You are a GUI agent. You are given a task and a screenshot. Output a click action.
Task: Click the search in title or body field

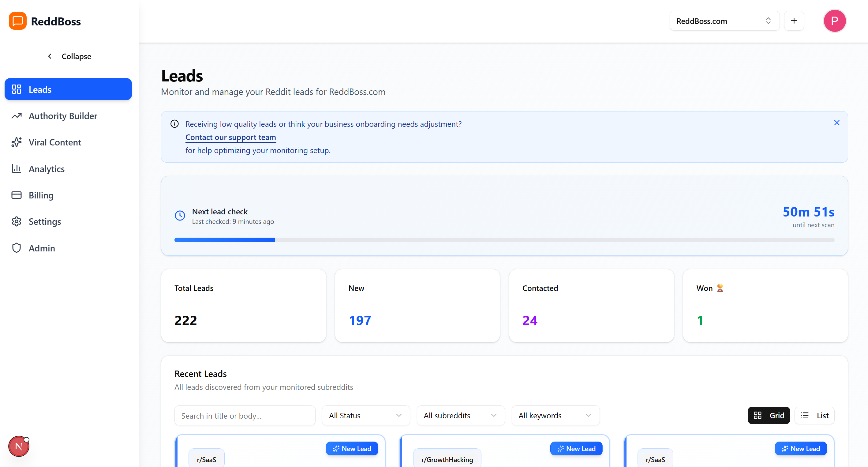tap(245, 416)
